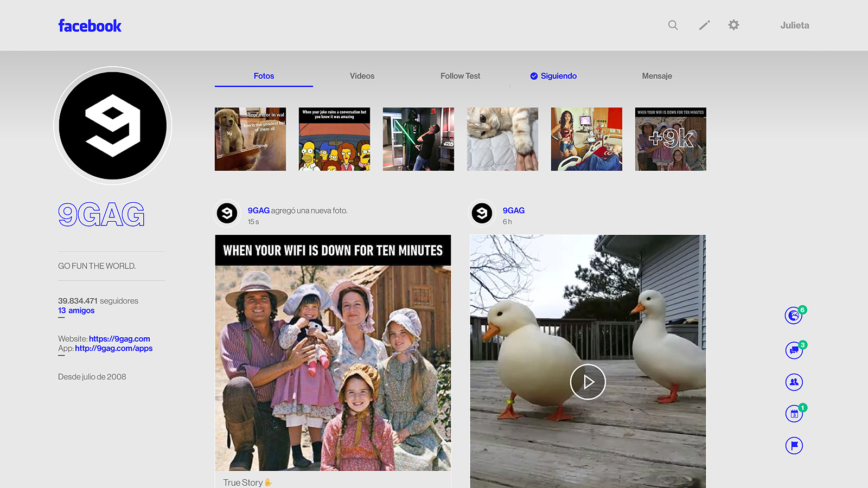Open the https://9gag.com website link
Screen dimensions: 868x488
coord(119,339)
